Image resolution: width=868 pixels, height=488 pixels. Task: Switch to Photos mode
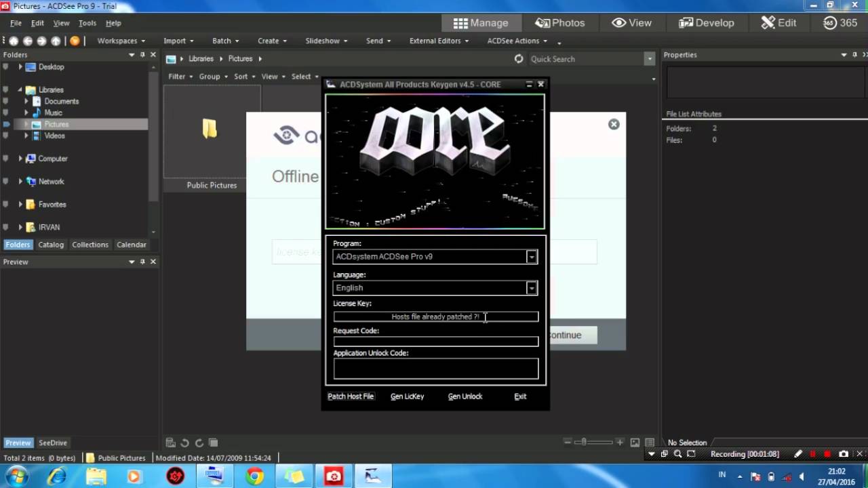[x=559, y=22]
